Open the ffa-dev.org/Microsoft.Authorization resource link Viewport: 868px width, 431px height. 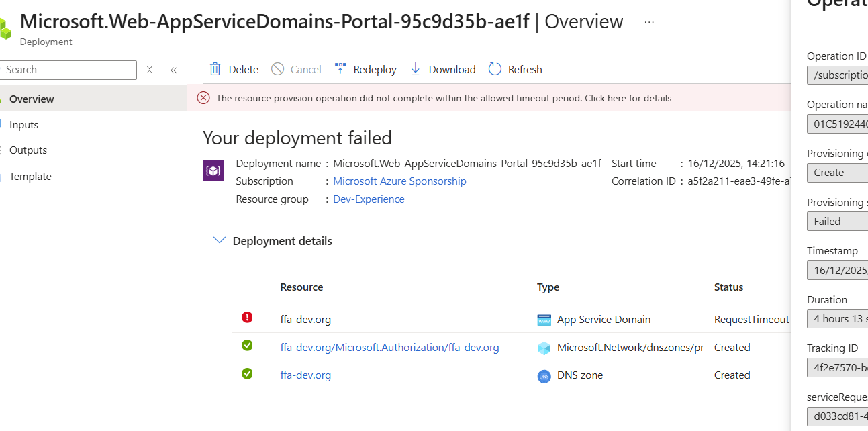[x=389, y=348]
